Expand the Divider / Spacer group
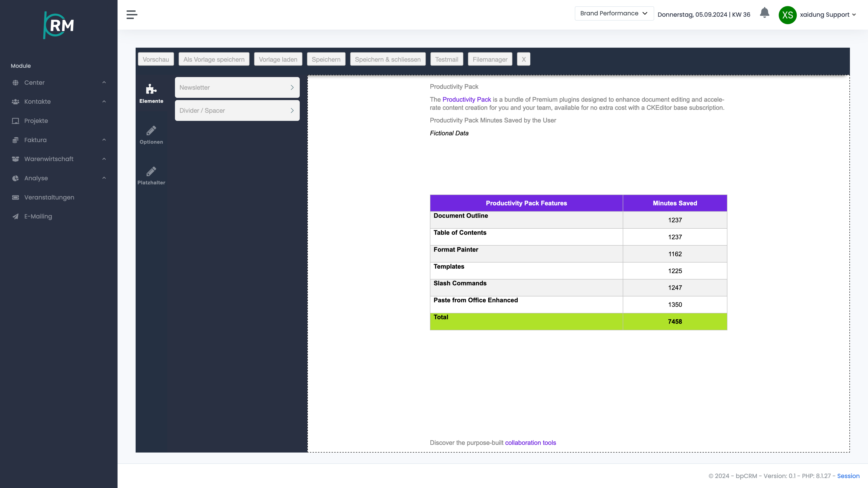This screenshot has width=868, height=488. pos(237,110)
